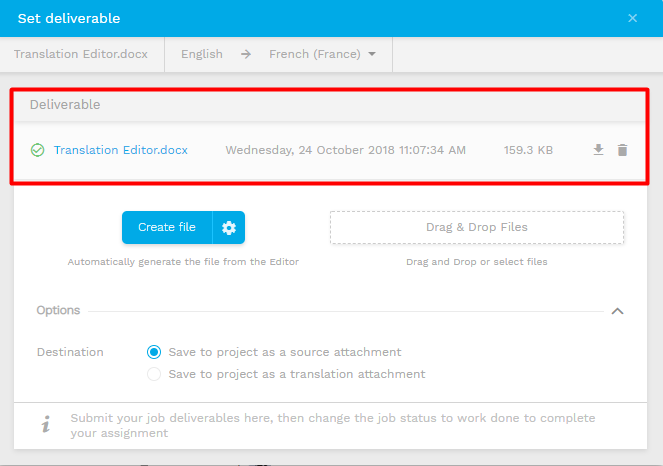Open the French (France) language dropdown
Screen dimensions: 663x466
[322, 54]
